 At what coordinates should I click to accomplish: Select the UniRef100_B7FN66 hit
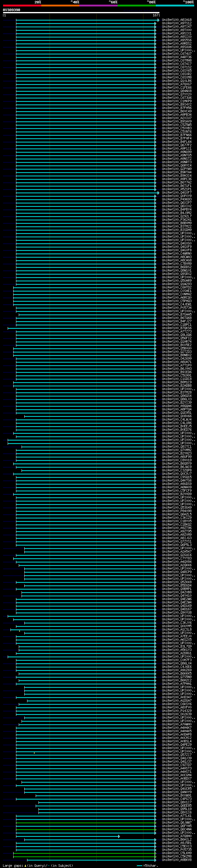pos(176,135)
